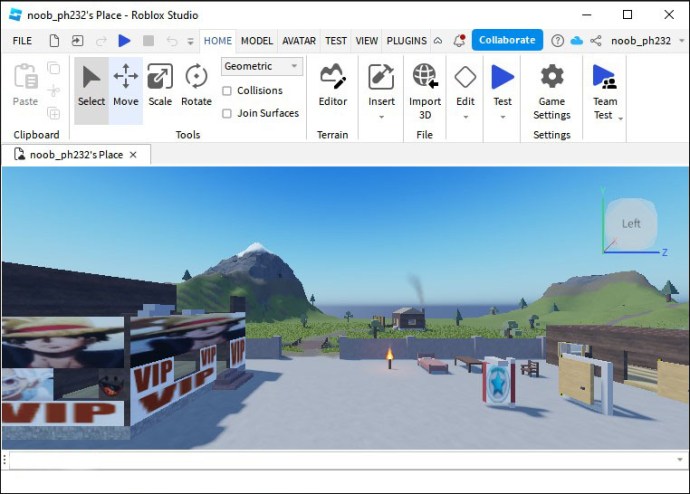The image size is (690, 494).
Task: Open the Terrain Editor
Action: pos(333,86)
